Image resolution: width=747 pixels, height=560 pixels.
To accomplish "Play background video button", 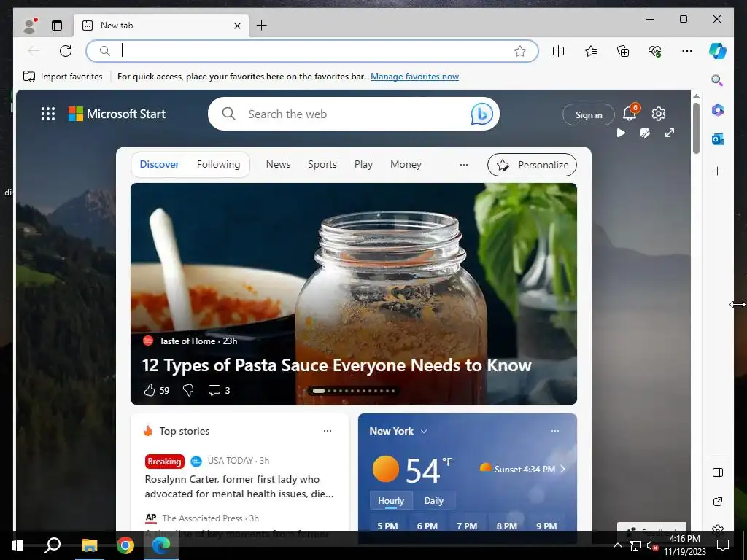I will click(x=621, y=133).
